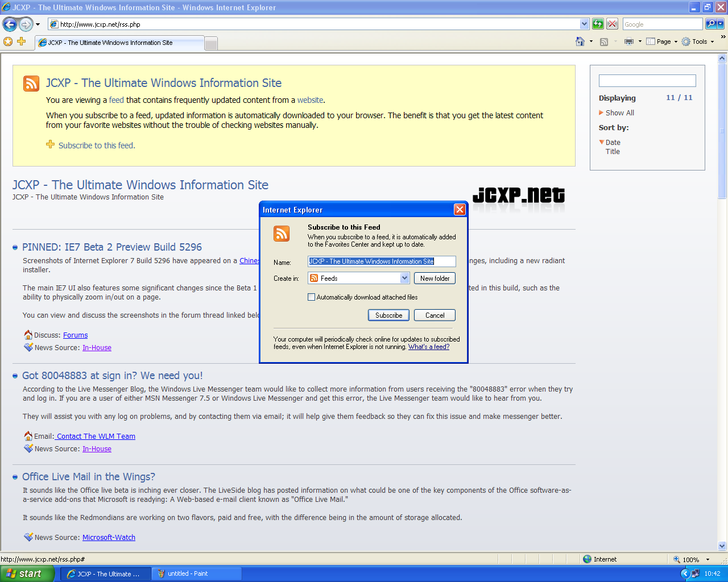Open Favorites Center star icon
728x582 pixels.
[8, 41]
